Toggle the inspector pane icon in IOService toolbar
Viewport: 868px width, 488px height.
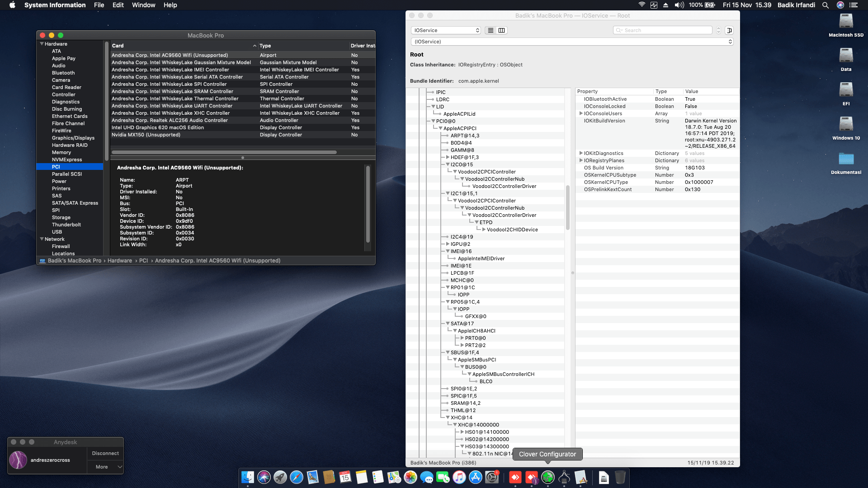pyautogui.click(x=729, y=30)
